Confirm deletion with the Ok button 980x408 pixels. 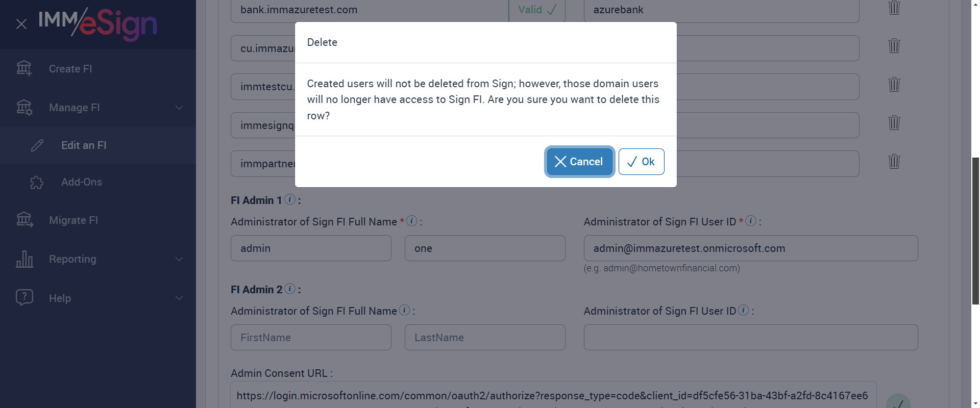[x=641, y=162]
